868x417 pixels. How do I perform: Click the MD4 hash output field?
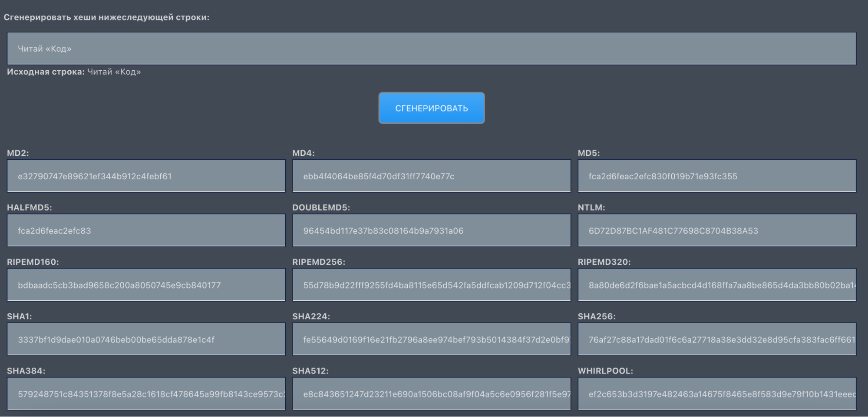pos(431,176)
